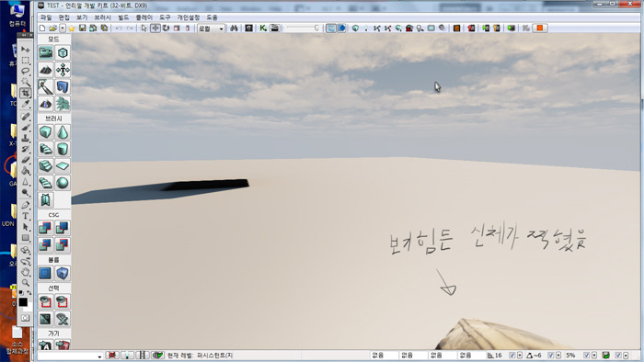Toggle scale snapping checkbox next to 5%

(587, 356)
